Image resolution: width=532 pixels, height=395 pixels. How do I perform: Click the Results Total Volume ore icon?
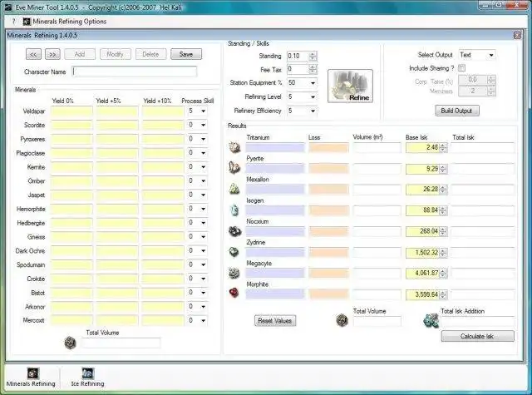point(342,319)
